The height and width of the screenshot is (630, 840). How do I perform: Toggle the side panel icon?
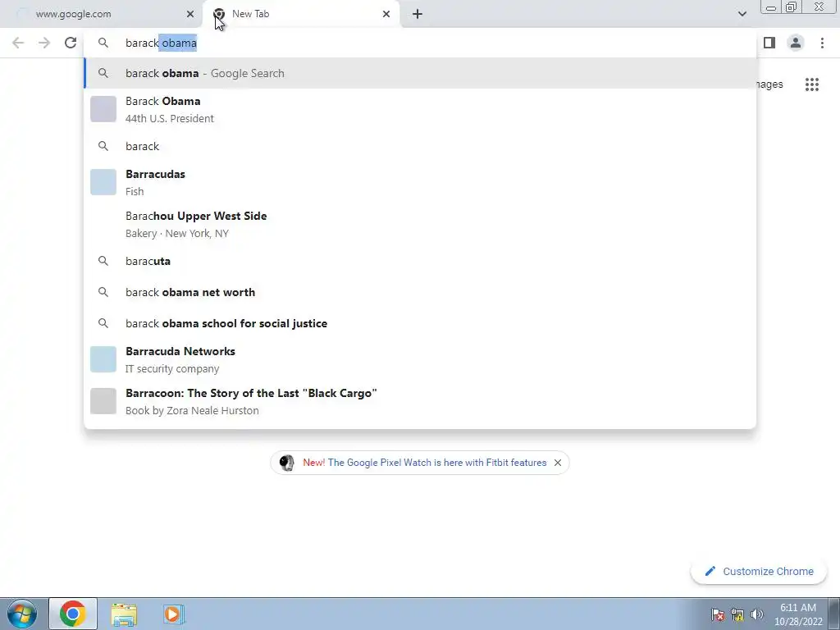pyautogui.click(x=769, y=43)
